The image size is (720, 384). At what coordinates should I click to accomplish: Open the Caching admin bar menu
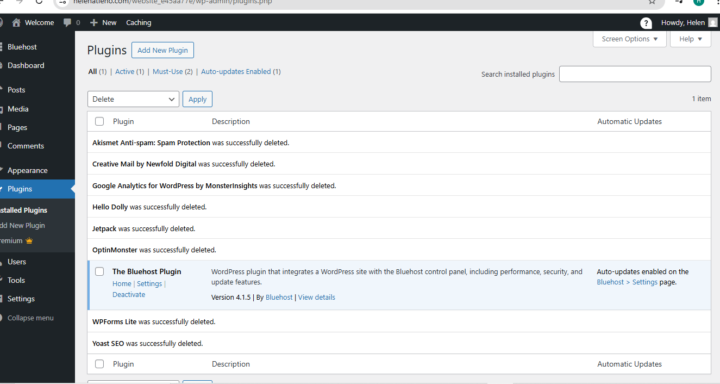(138, 23)
